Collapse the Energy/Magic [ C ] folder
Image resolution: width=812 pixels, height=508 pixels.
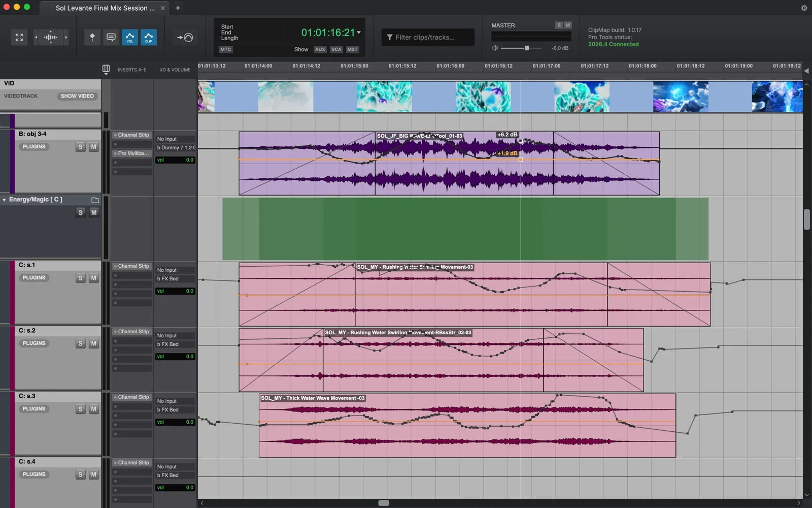pos(4,200)
